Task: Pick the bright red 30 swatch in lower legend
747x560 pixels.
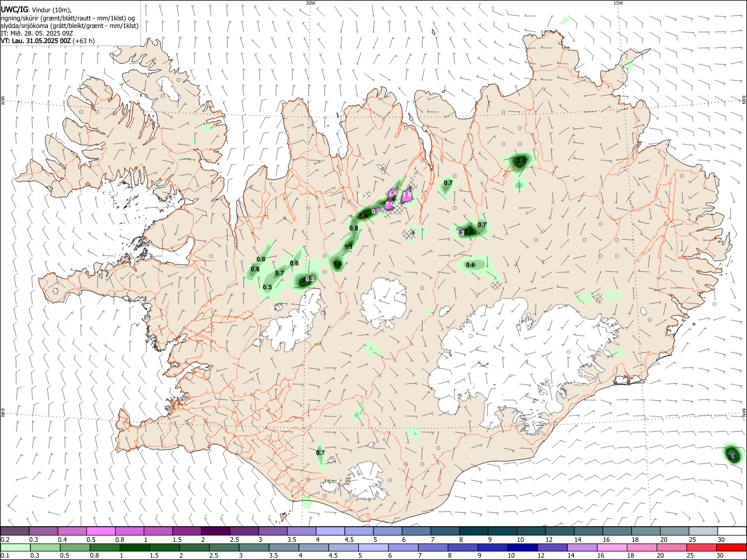Action: 731,547
